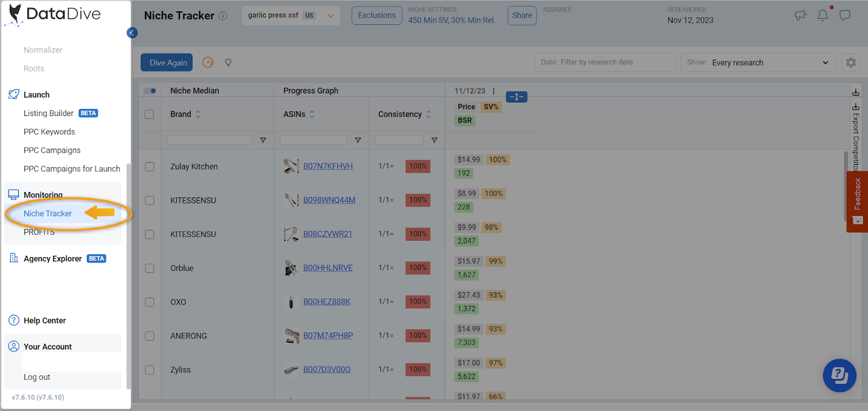The width and height of the screenshot is (868, 411).
Task: Open the Niche Tracker info icon
Action: (223, 16)
